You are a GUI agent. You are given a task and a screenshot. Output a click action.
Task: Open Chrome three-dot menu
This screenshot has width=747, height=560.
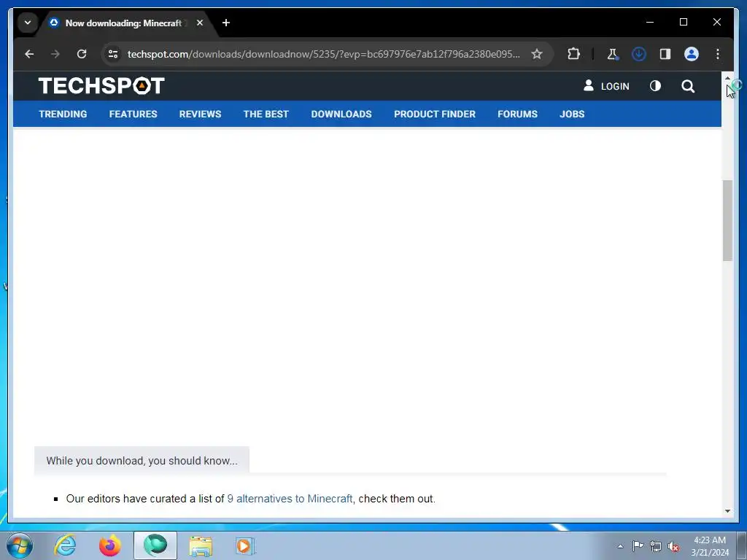(718, 54)
